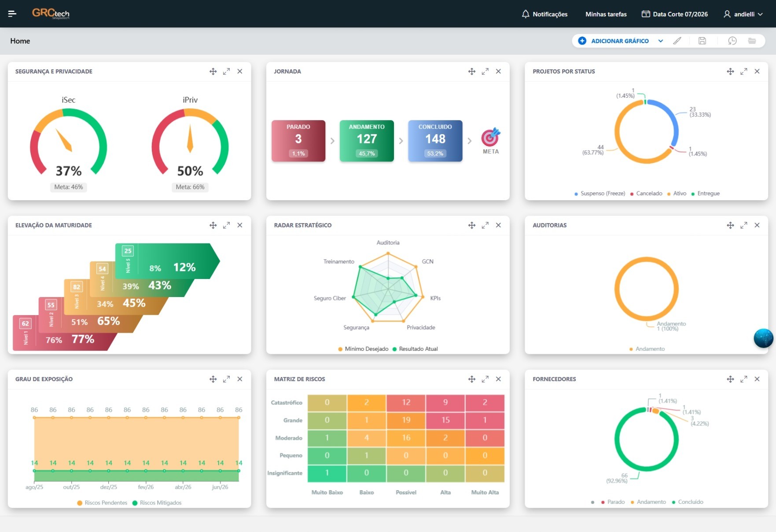Click the floating blue globe button
Image resolution: width=776 pixels, height=532 pixels.
(763, 338)
